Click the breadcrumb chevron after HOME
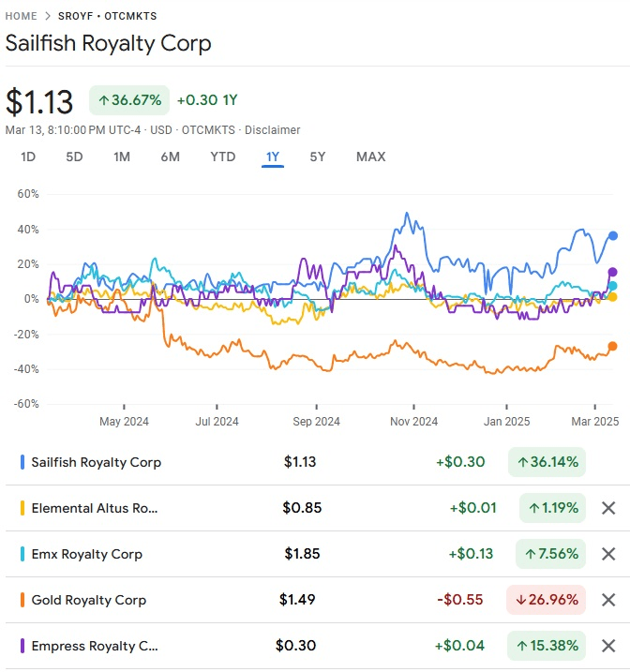This screenshot has width=630, height=672. point(48,16)
